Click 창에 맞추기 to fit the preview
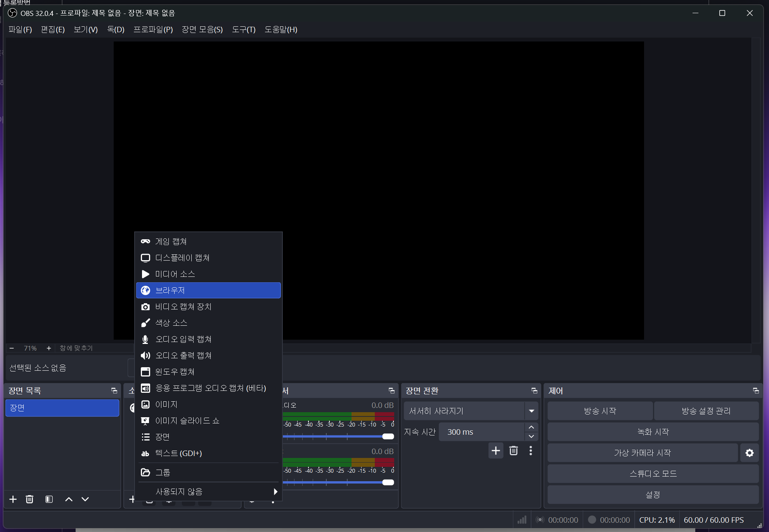Image resolution: width=769 pixels, height=532 pixels. (76, 348)
